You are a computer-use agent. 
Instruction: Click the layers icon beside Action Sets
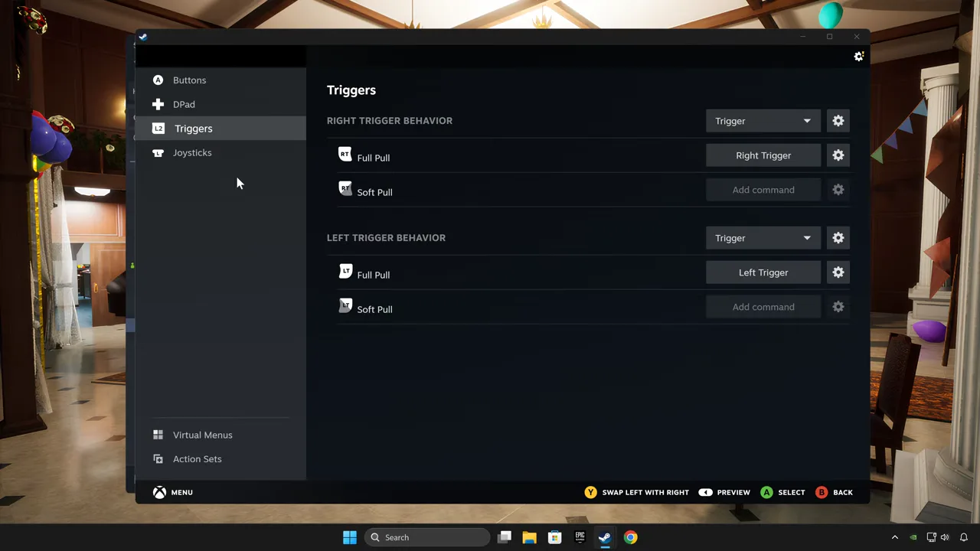(x=158, y=459)
